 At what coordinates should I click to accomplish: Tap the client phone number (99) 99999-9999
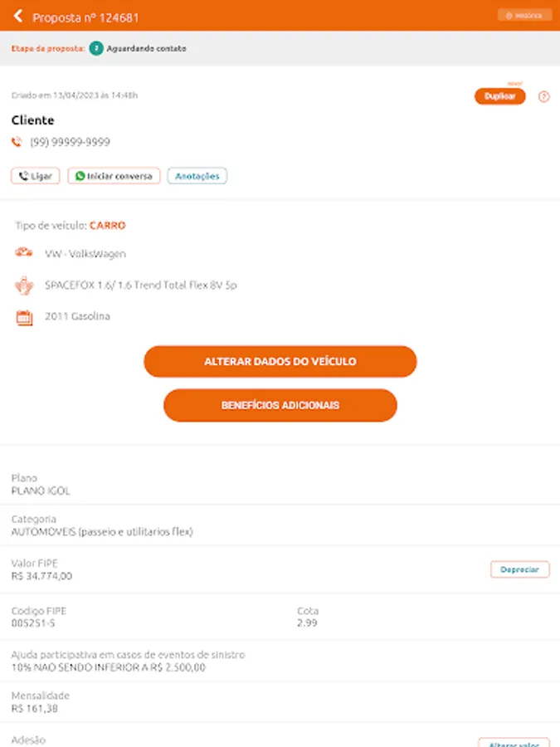[x=70, y=142]
